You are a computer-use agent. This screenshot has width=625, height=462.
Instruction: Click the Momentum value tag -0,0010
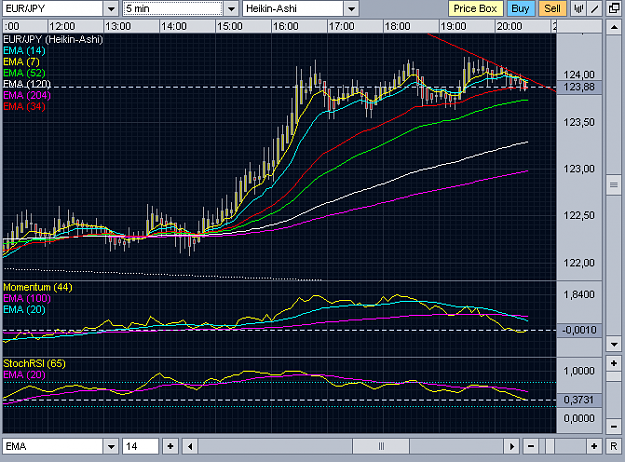(x=579, y=330)
